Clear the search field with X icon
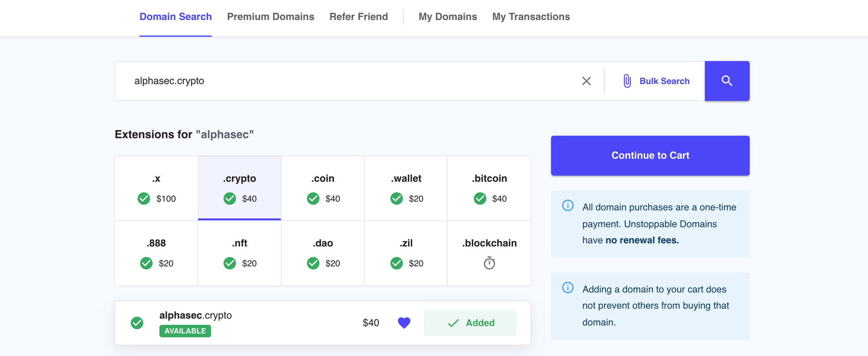 pyautogui.click(x=586, y=81)
